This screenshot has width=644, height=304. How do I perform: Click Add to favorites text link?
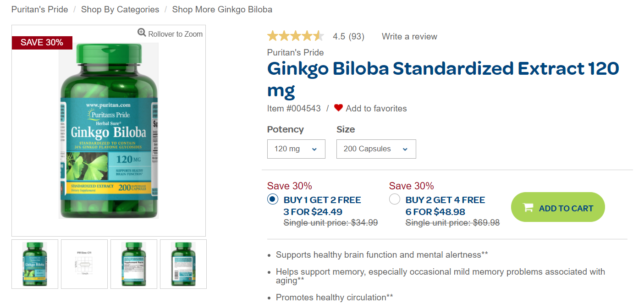[376, 109]
